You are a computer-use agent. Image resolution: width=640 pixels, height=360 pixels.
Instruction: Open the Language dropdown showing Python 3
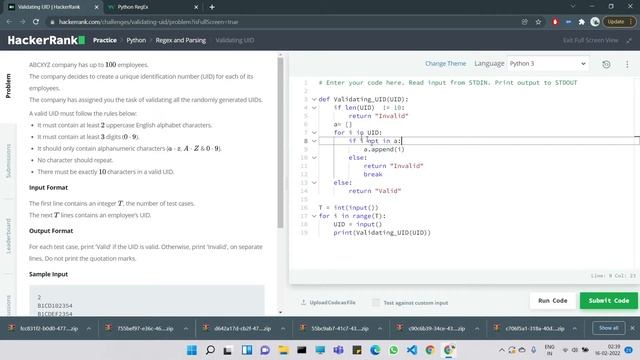[548, 64]
